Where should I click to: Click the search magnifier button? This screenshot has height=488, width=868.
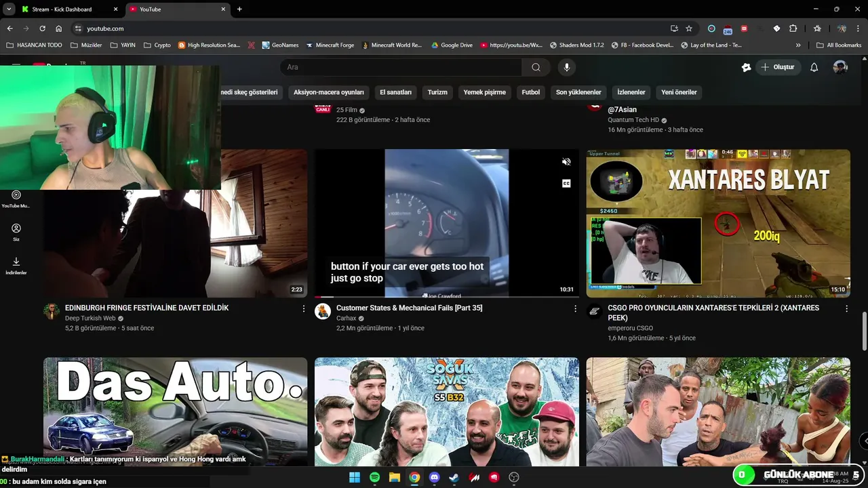click(x=536, y=67)
